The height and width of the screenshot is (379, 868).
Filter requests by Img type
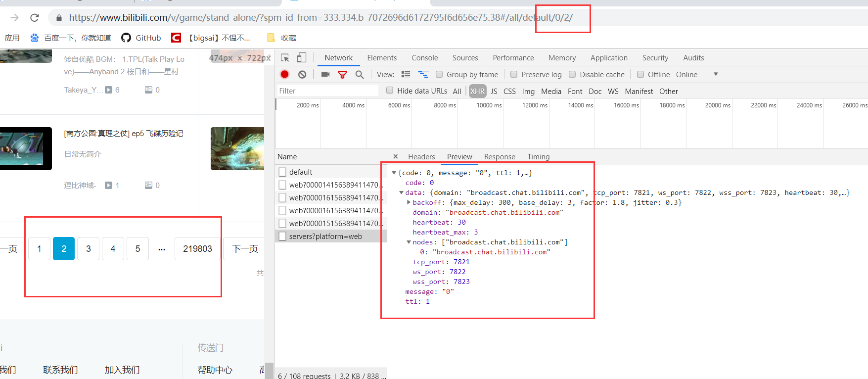(528, 91)
